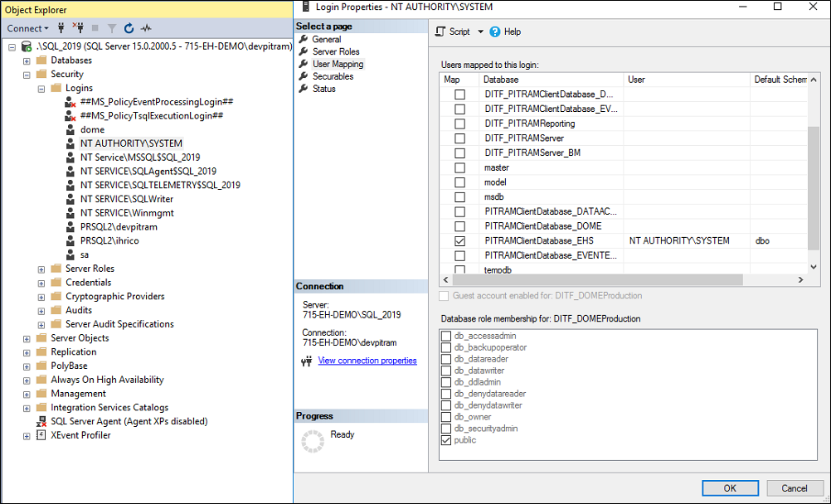This screenshot has width=831, height=504.
Task: Click the login icon beside PRSQL2\ihrico
Action: tap(70, 240)
